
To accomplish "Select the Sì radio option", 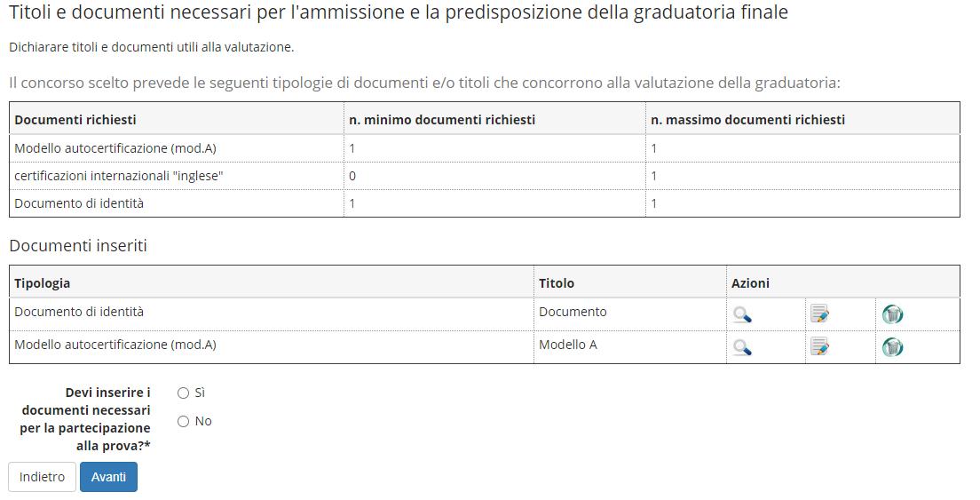I will 184,393.
